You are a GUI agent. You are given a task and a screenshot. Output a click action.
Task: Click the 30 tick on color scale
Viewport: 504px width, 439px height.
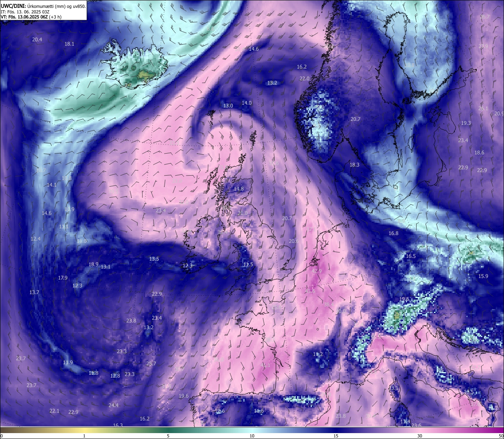[420, 436]
